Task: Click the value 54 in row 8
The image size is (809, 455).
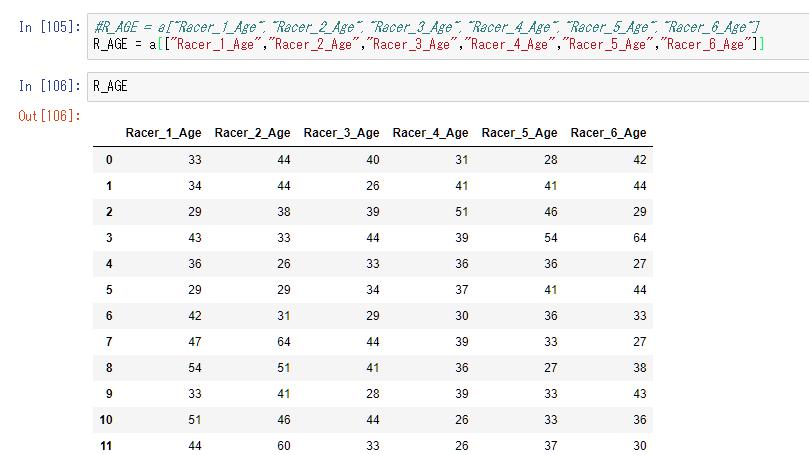Action: coord(195,368)
